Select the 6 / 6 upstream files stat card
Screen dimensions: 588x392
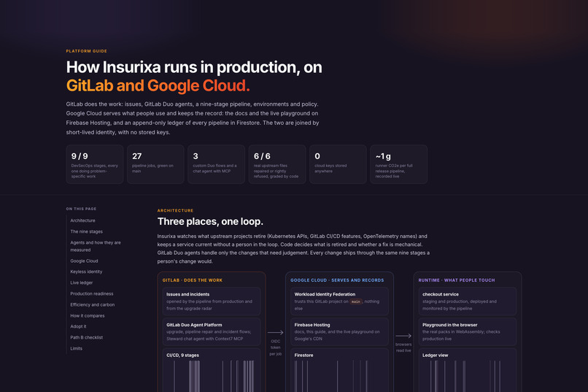click(x=277, y=164)
